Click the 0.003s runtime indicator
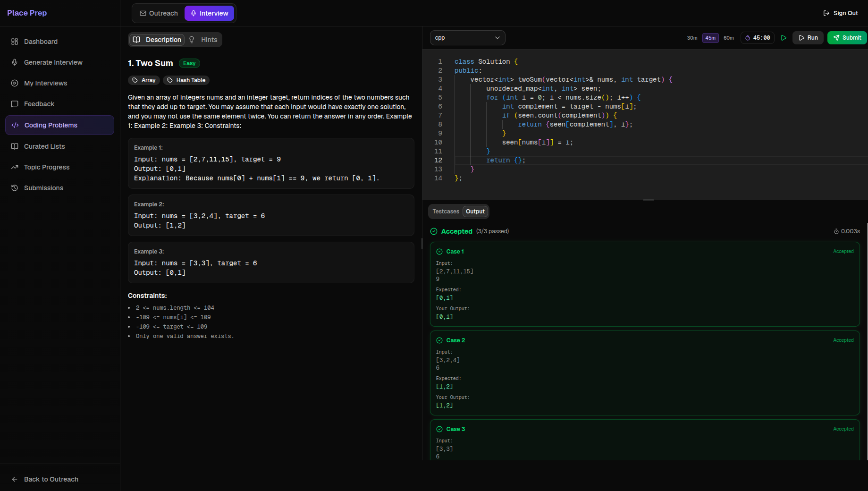This screenshot has width=868, height=491. (847, 231)
